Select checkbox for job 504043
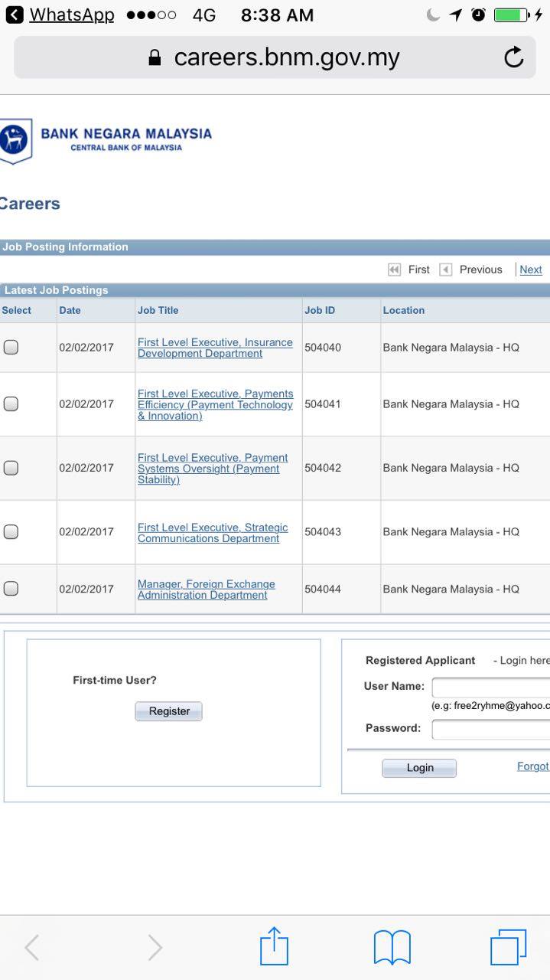 (x=11, y=531)
